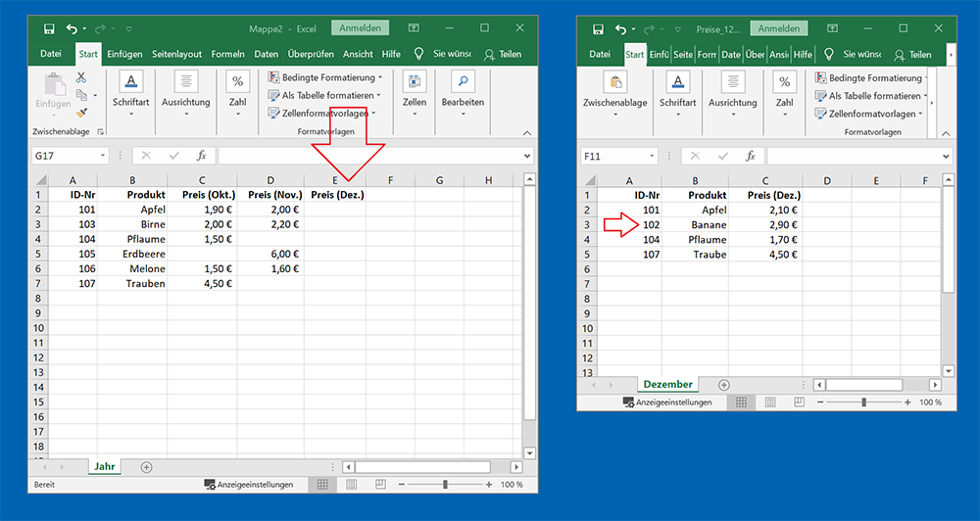Expand Name Box dropdown showing G17
Screen dimensions: 980x521
click(x=103, y=156)
